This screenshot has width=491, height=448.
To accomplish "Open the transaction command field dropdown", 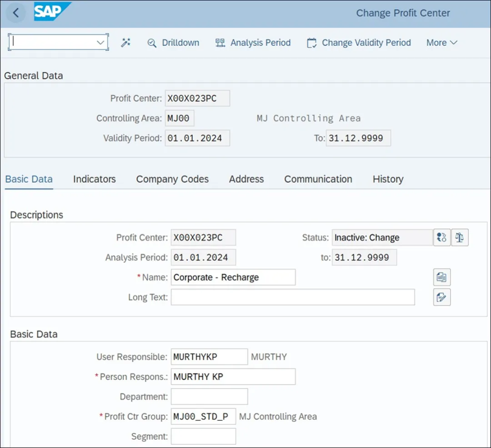I will 100,42.
